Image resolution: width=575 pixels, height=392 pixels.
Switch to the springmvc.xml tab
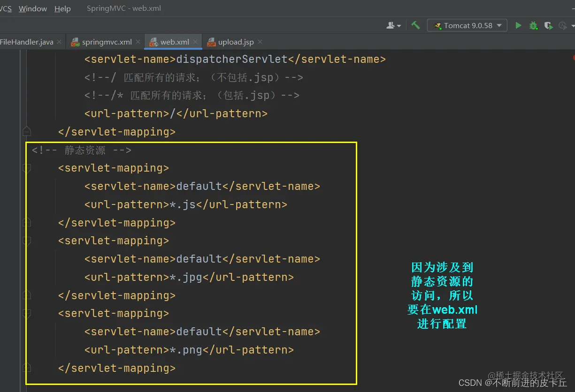[107, 42]
